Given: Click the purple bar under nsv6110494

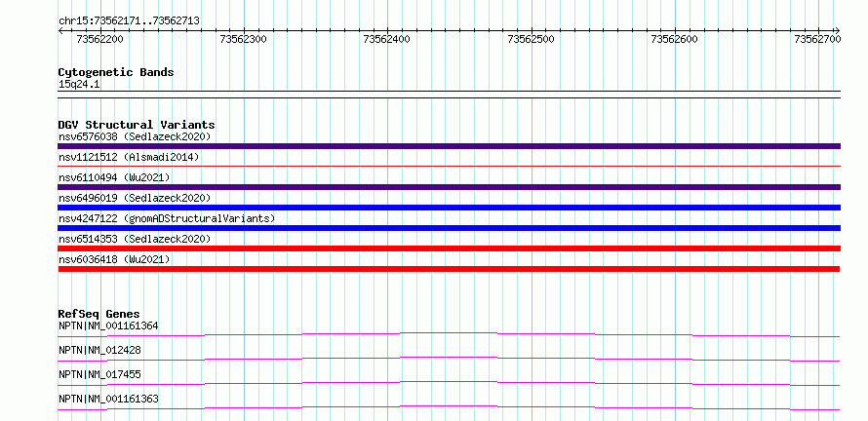Looking at the screenshot, I should [449, 187].
